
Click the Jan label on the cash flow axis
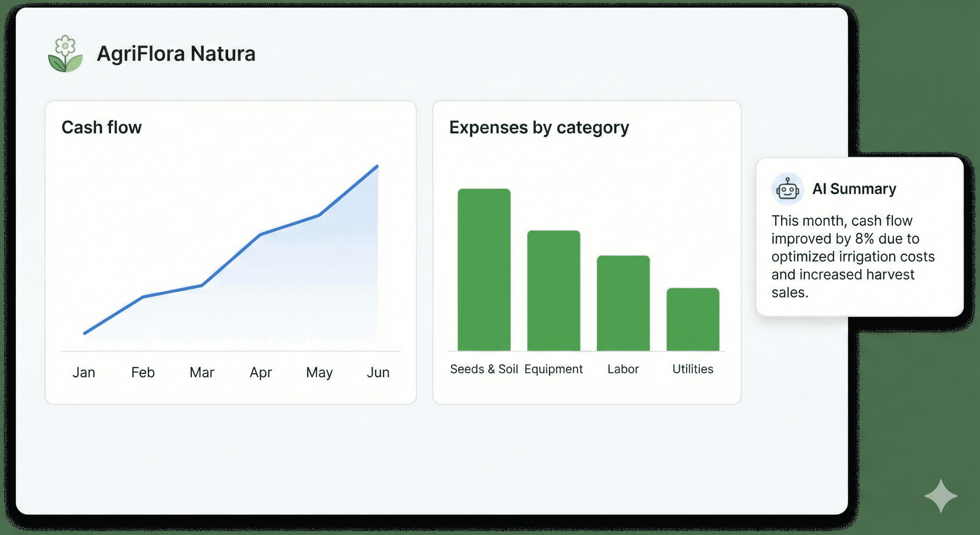click(x=84, y=372)
